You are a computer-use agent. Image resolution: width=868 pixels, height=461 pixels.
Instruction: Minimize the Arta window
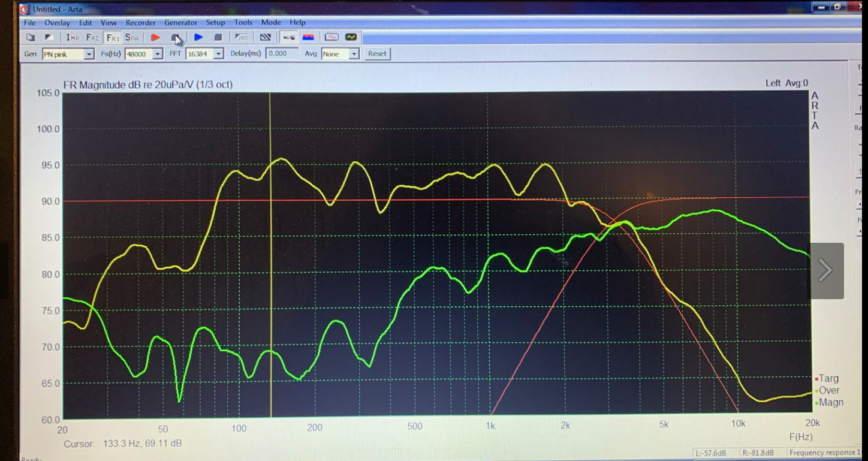coord(821,7)
